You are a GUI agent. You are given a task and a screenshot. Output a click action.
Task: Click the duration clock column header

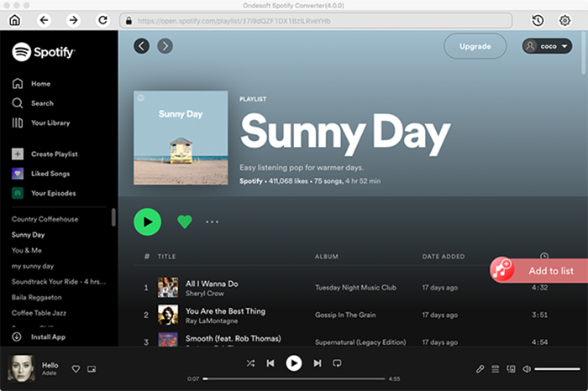[544, 256]
